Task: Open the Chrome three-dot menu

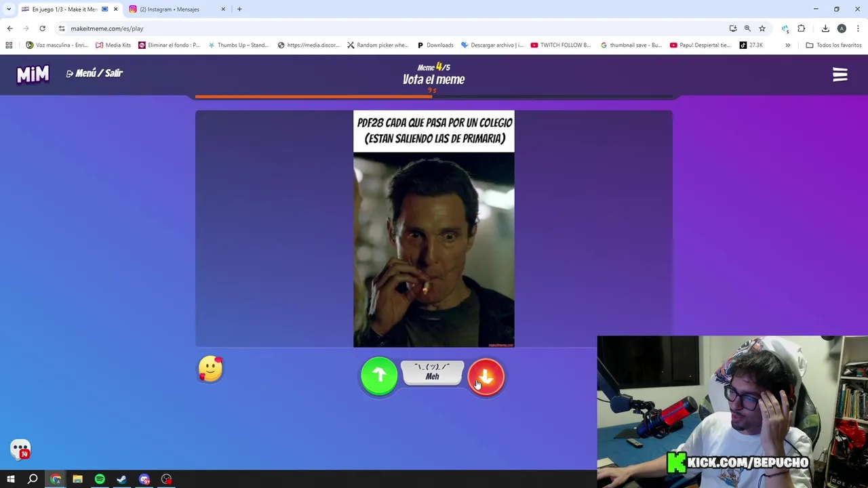Action: (859, 28)
